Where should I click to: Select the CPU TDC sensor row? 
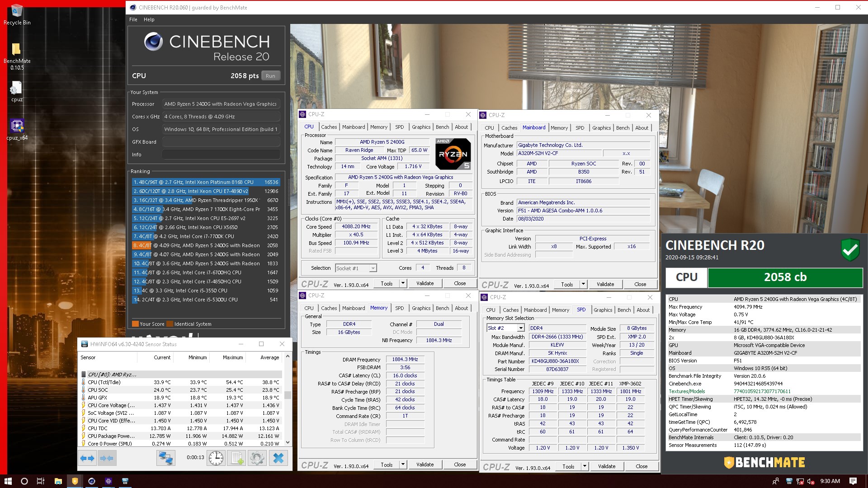[x=181, y=428]
